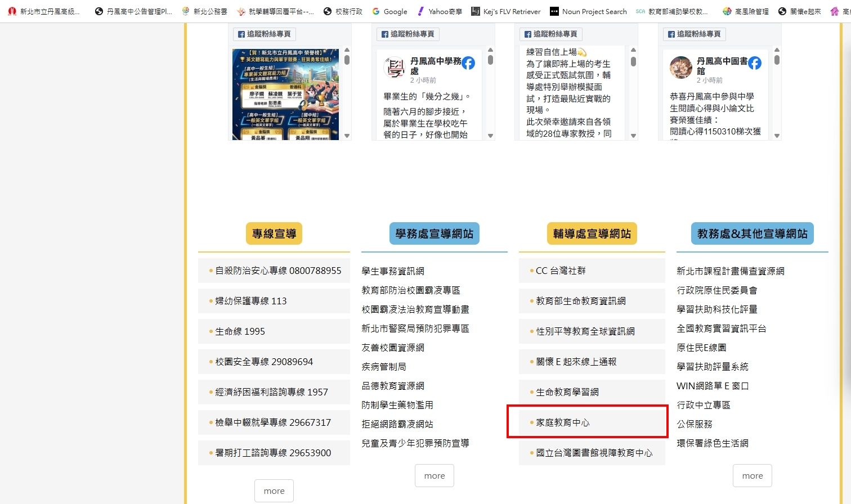Viewport: 851px width, 504px height.
Task: Select the 教務處&其他宣導網站 heading tab
Action: coord(753,233)
